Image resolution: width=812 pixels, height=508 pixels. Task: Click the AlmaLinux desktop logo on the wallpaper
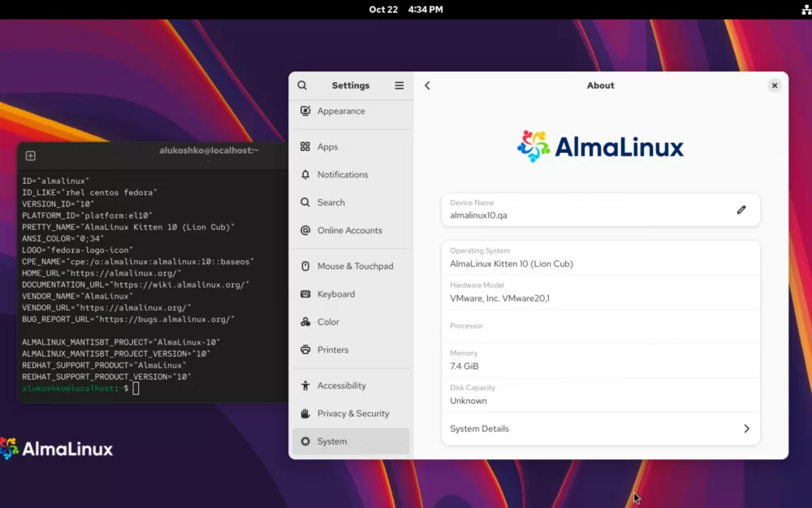[57, 449]
